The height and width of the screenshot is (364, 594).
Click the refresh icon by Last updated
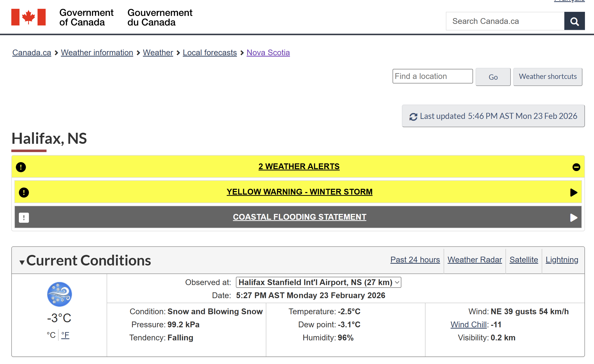coord(413,117)
